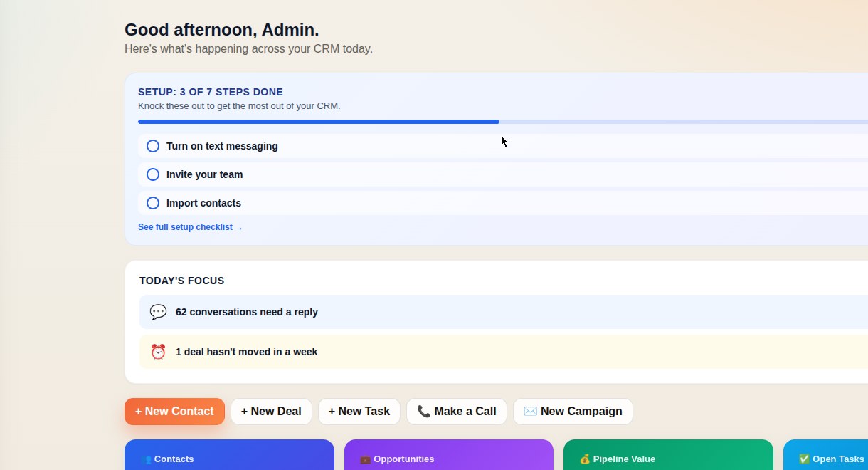
Task: Open the 'Import contacts' setup step
Action: (x=503, y=203)
